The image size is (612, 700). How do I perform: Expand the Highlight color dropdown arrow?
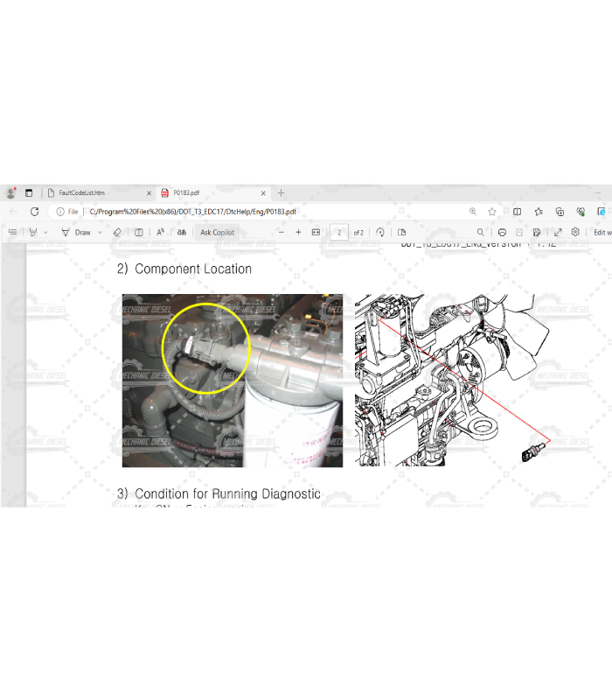[x=45, y=233]
